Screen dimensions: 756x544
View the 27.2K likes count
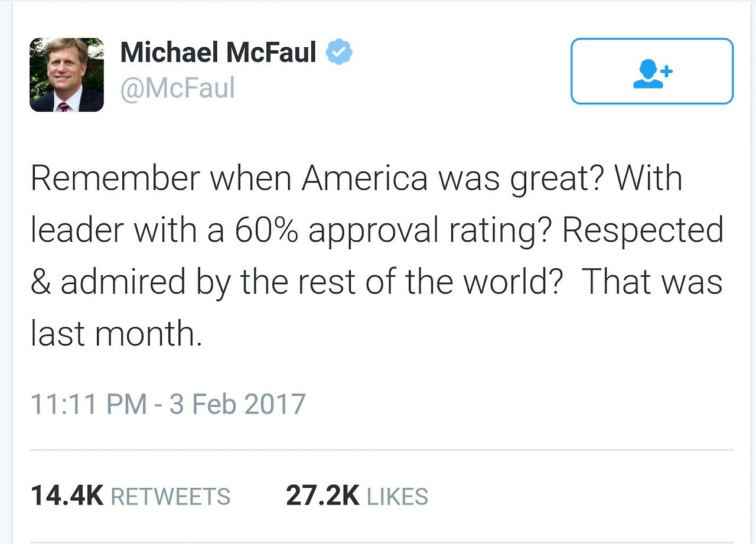coord(322,496)
